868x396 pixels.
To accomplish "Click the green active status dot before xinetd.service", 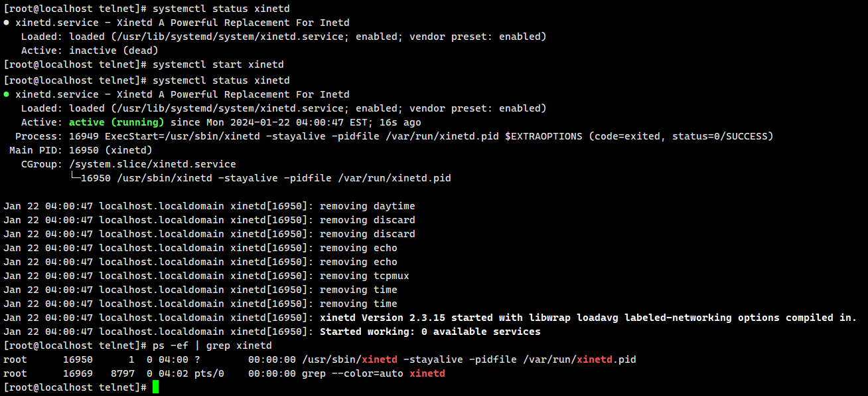I will coord(7,94).
